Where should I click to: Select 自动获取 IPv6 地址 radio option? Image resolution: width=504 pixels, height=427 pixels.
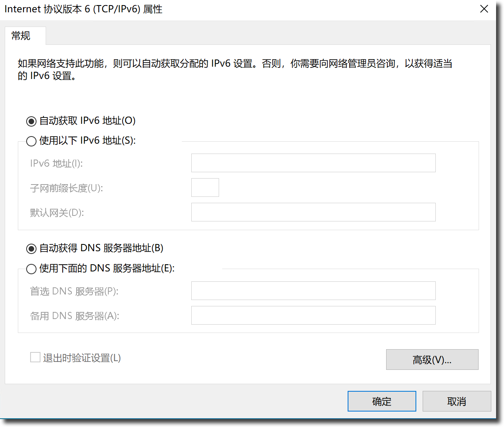tap(31, 121)
